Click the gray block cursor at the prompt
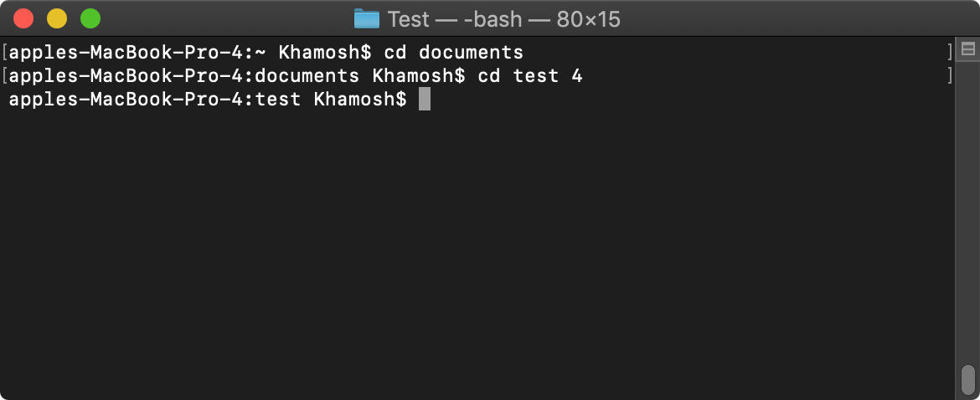This screenshot has width=980, height=400. click(x=425, y=100)
